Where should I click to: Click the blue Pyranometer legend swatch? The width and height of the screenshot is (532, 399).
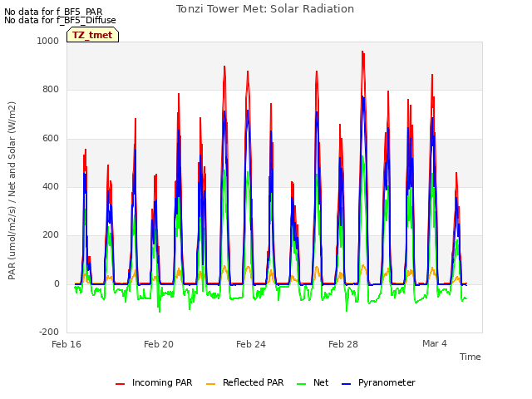tap(346, 384)
